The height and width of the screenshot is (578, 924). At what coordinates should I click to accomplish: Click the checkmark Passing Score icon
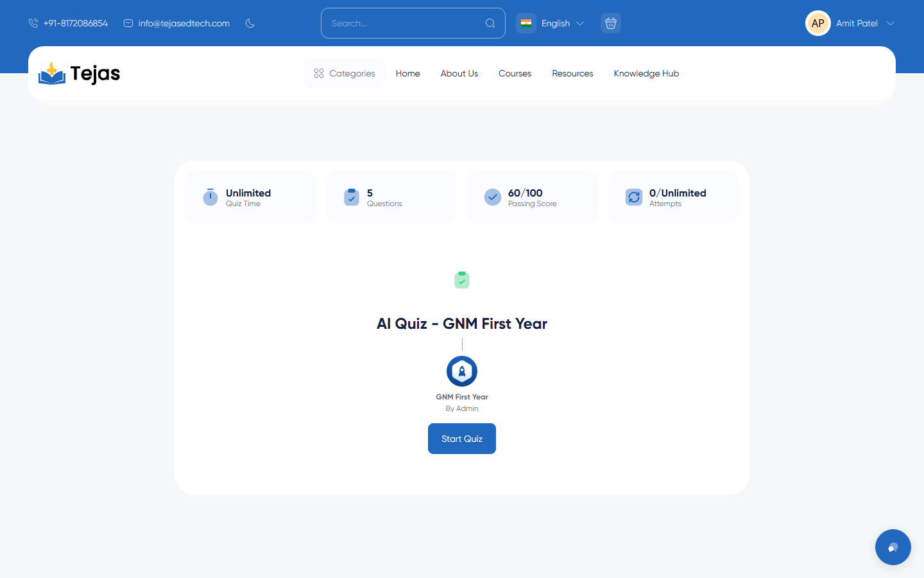(493, 197)
